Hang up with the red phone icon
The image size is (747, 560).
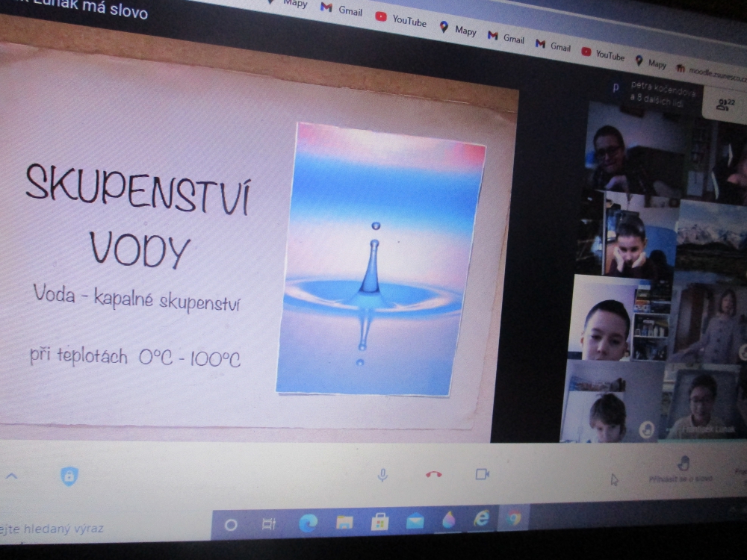(x=433, y=474)
